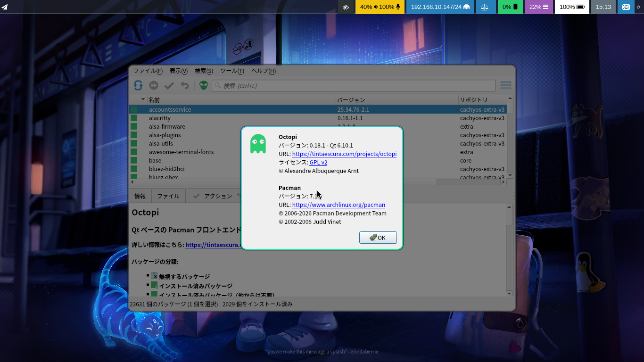This screenshot has height=362, width=644.
Task: Click the scroll right arrow of the package list
Action: [x=503, y=181]
